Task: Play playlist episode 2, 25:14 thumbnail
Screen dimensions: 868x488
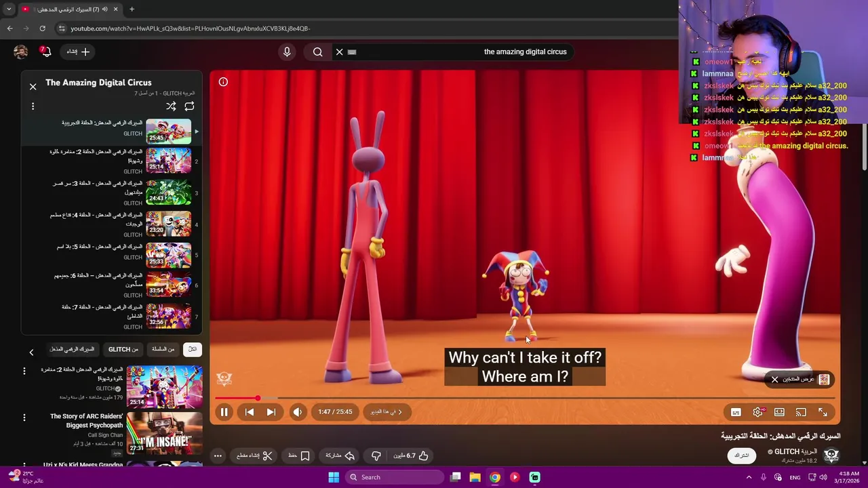Action: click(x=168, y=161)
